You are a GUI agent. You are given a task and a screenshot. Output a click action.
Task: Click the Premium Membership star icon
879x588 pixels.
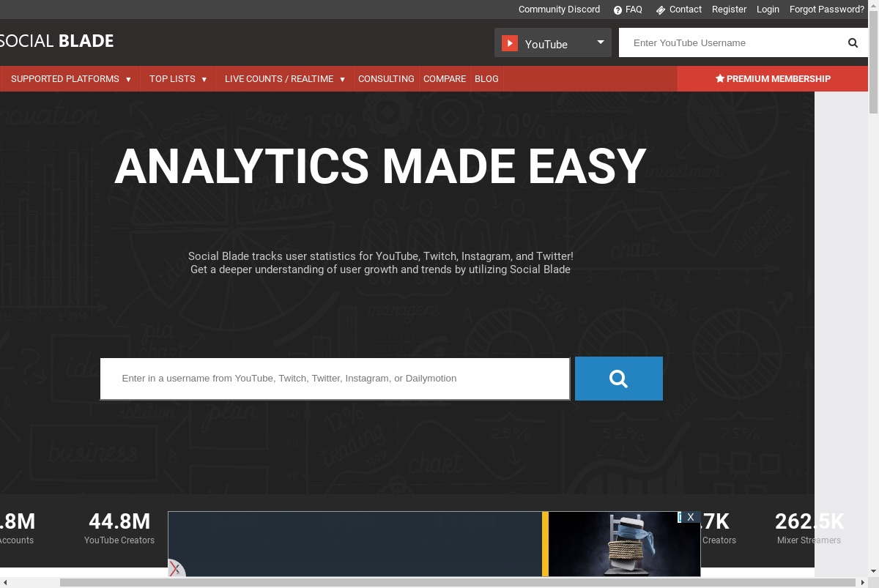pos(720,78)
